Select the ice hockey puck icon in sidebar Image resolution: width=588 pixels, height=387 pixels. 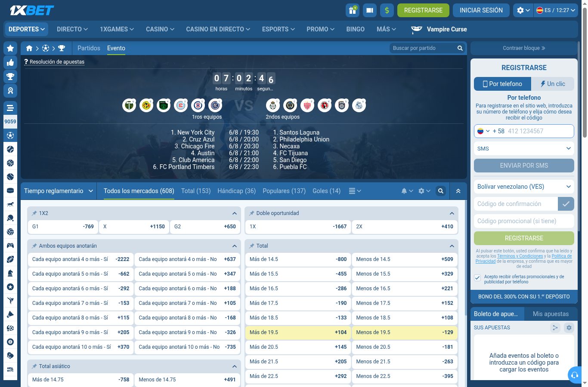10,190
